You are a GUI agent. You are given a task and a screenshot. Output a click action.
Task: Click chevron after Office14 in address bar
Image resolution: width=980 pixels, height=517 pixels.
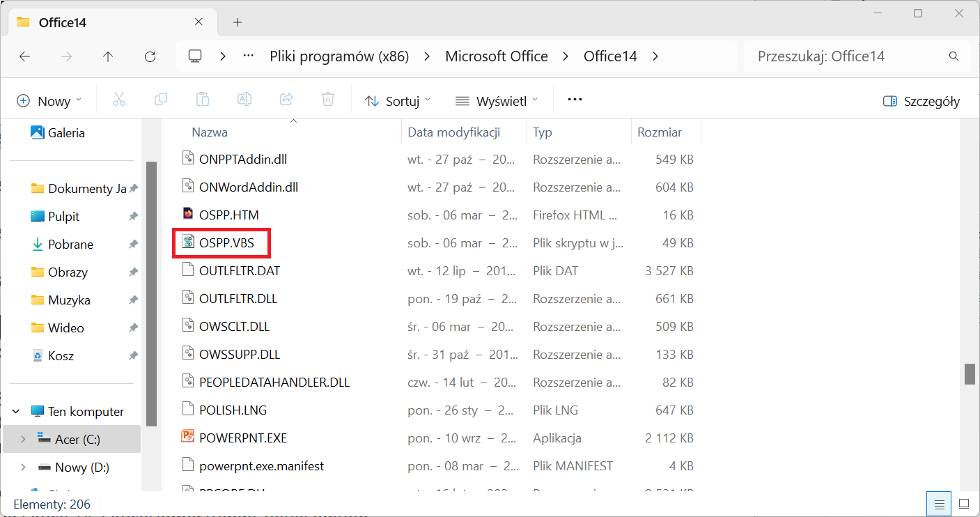(x=655, y=56)
